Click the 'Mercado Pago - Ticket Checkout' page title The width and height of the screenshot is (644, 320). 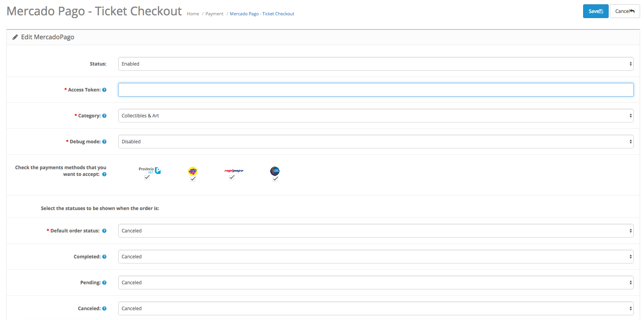[x=94, y=11]
